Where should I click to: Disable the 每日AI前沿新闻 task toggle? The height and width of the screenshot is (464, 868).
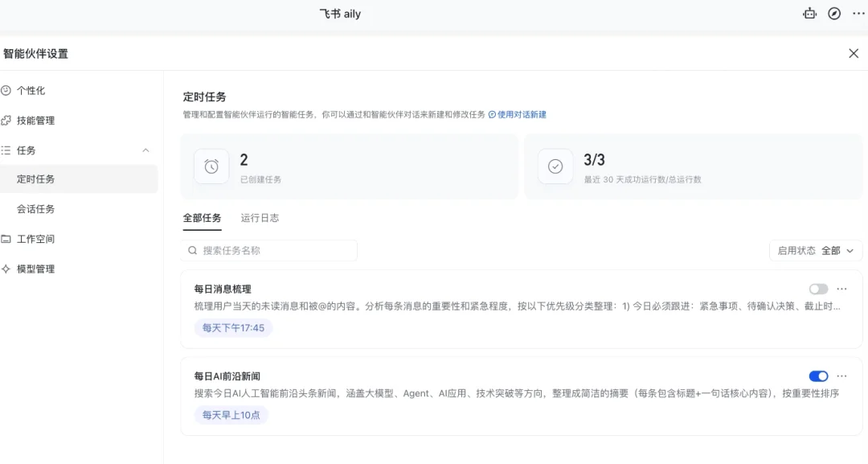click(818, 376)
